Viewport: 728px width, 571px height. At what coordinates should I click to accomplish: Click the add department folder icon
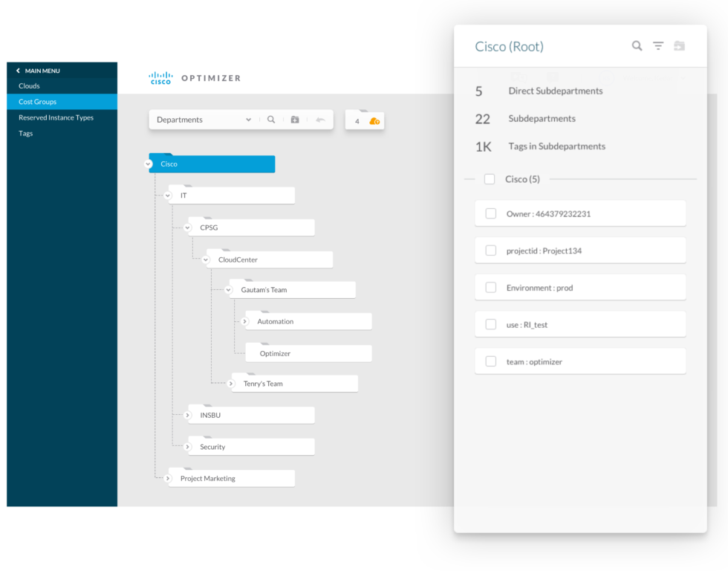pos(295,120)
